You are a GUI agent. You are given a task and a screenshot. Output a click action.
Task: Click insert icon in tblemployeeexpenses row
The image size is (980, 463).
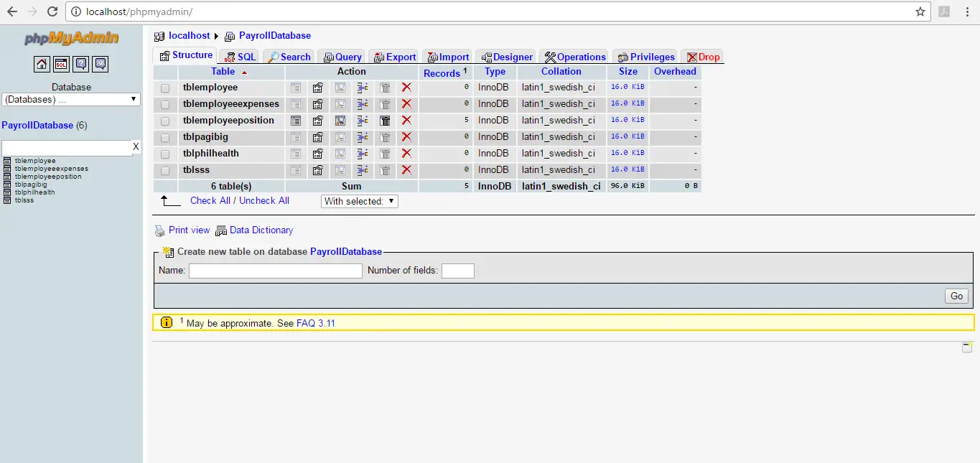pos(363,104)
